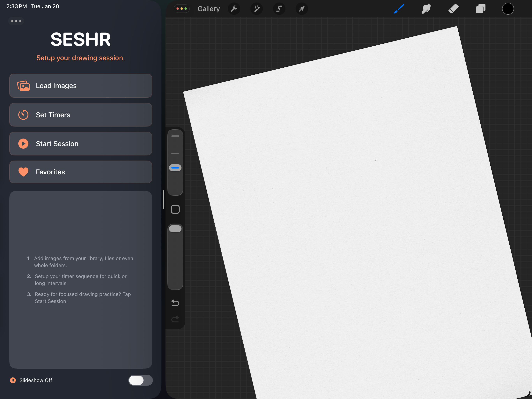532x399 pixels.
Task: Open the Layers panel
Action: [481, 9]
